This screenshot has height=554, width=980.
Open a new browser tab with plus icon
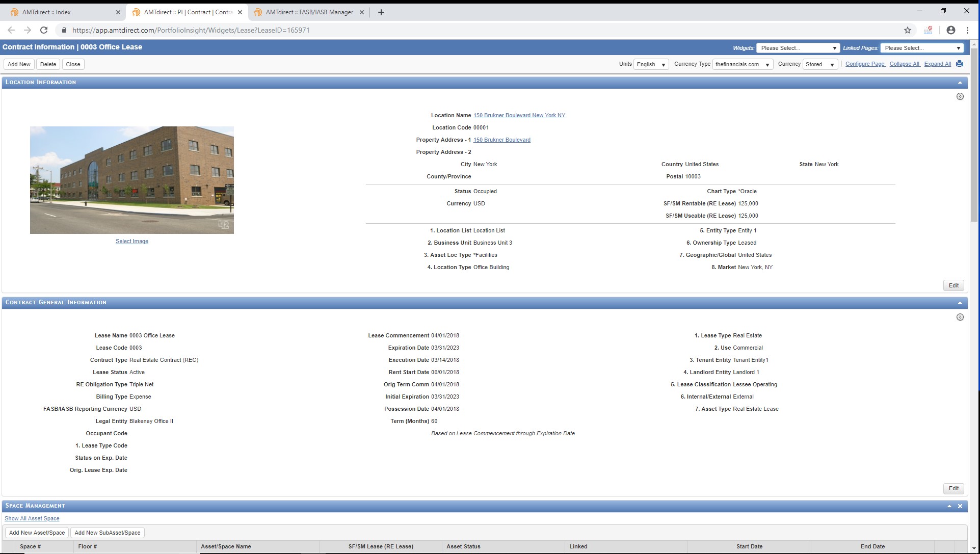coord(381,12)
